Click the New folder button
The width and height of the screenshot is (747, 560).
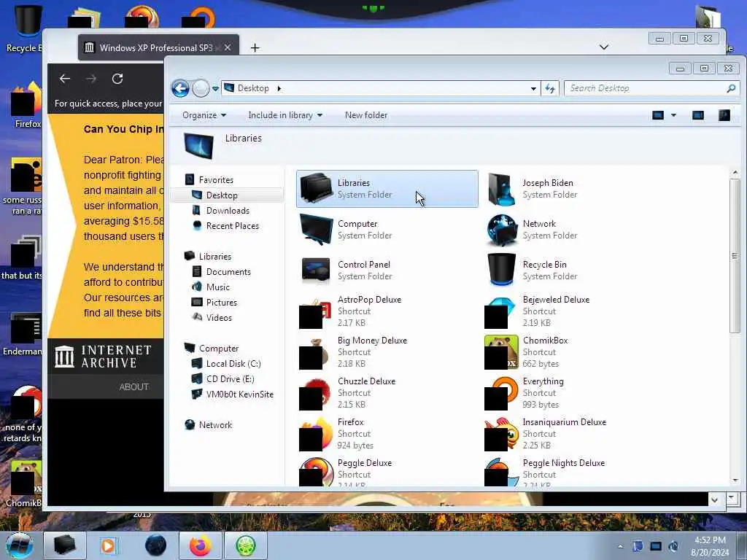point(366,115)
